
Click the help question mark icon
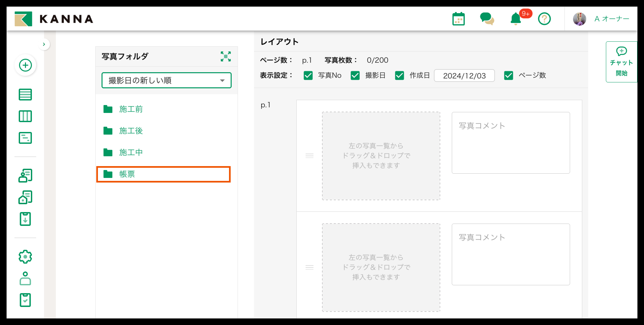[x=544, y=19]
